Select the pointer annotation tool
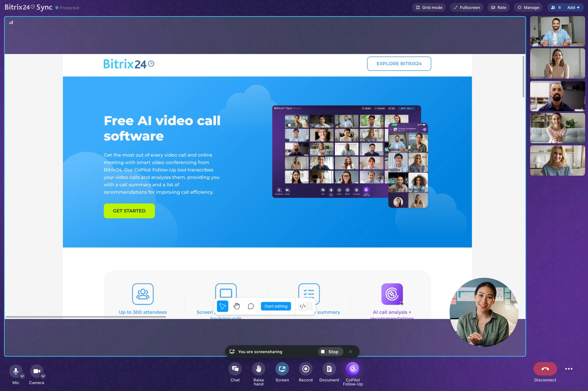Screen dimensions: 588x391 point(222,306)
